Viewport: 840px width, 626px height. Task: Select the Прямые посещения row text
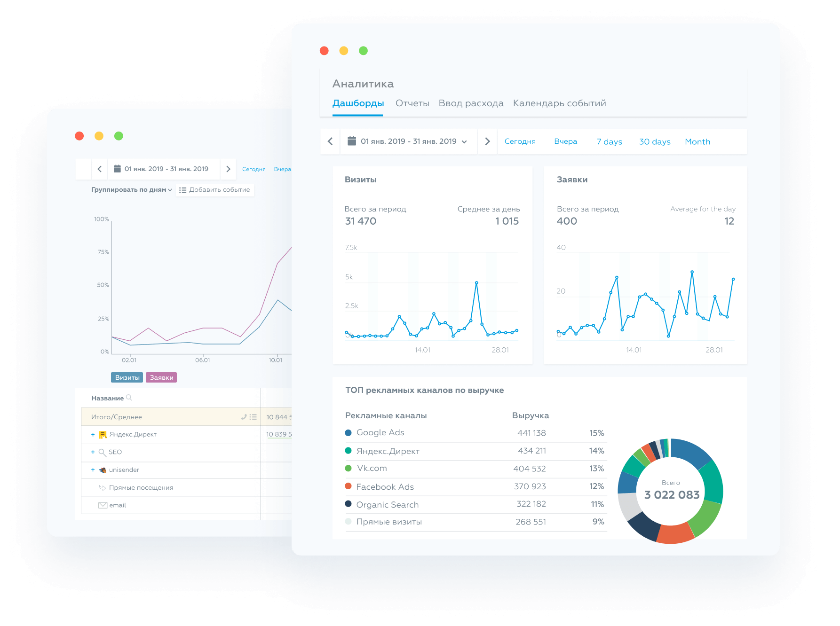(141, 488)
